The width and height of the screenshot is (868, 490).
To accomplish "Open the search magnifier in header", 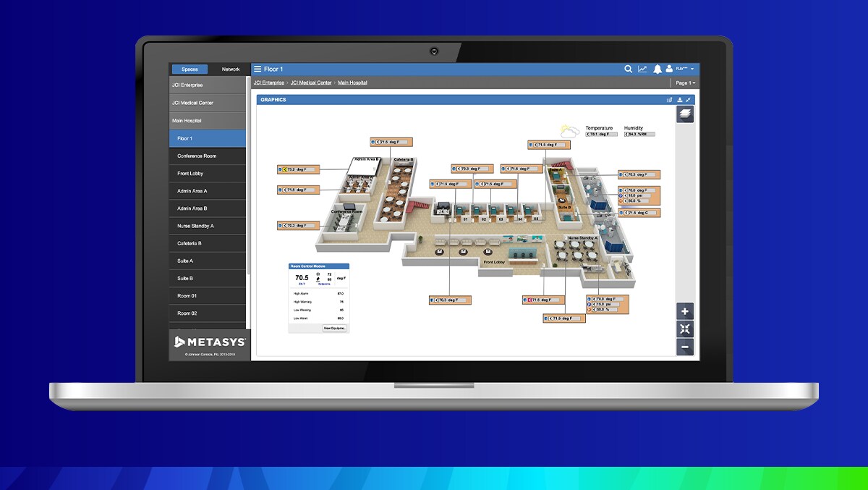I will (629, 69).
